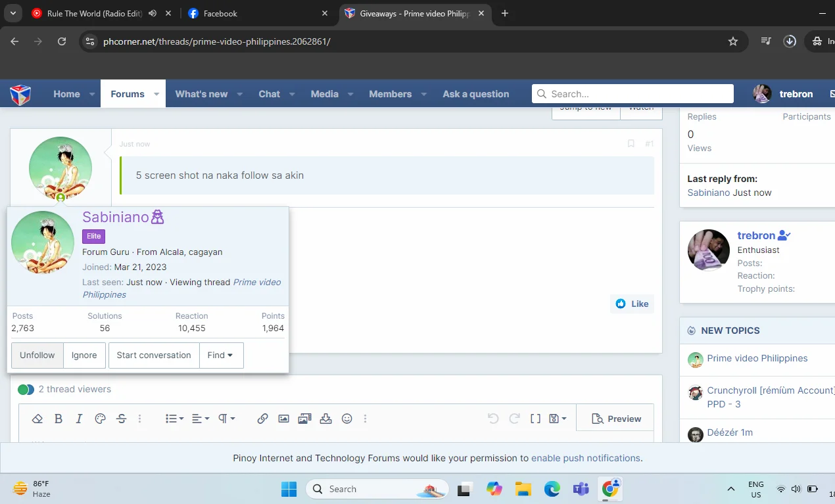This screenshot has width=835, height=504.
Task: Click the insert link icon
Action: pos(262,419)
